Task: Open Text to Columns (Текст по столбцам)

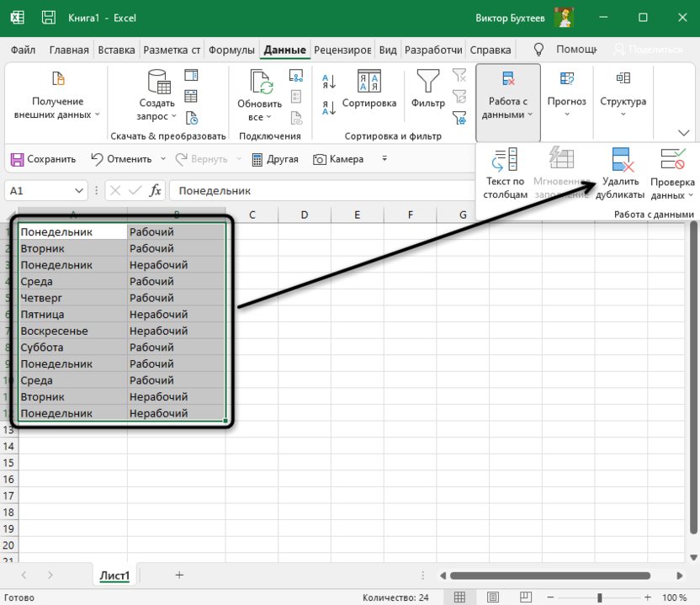Action: coord(505,174)
